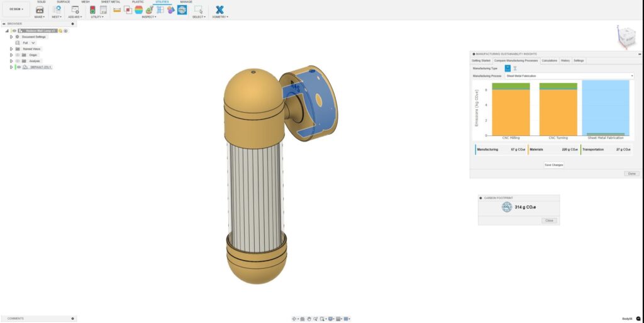Viewport: 644px width, 323px height.
Task: Open the Manufacturing Process dropdown
Action: (570, 76)
